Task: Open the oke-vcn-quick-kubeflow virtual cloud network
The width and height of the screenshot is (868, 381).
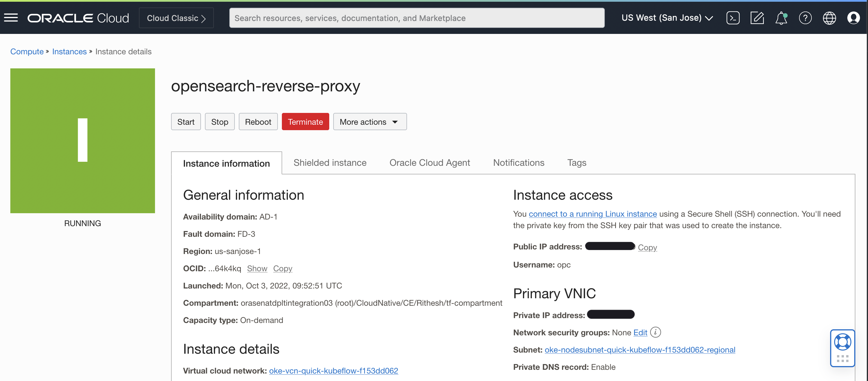Action: click(x=333, y=371)
